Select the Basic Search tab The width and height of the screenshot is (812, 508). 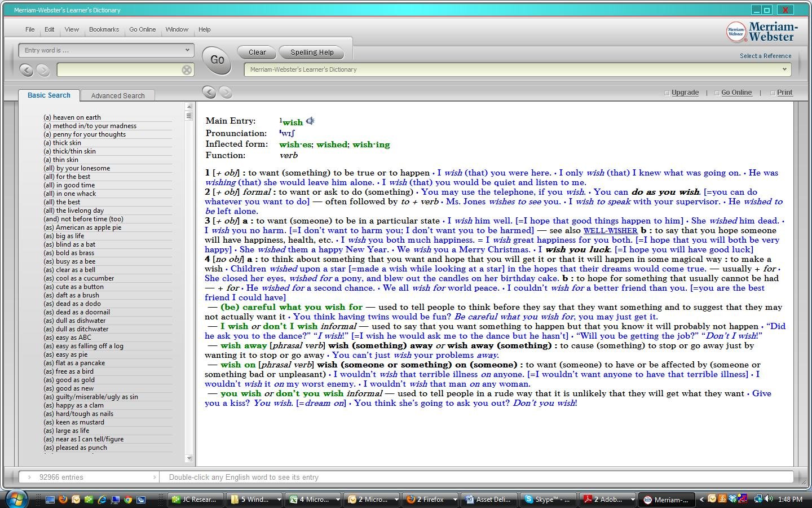tap(49, 95)
